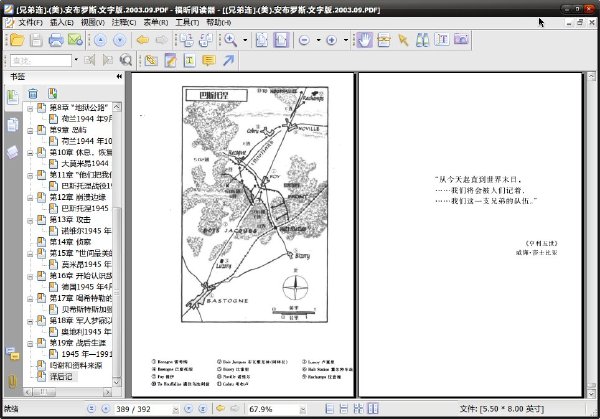The height and width of the screenshot is (419, 600).
Task: Open the 表单(R) menu
Action: (x=155, y=23)
